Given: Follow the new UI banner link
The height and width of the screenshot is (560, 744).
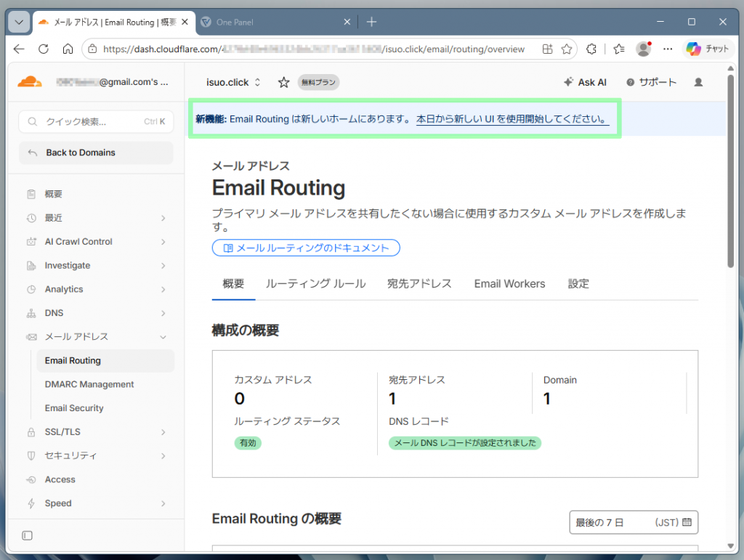Looking at the screenshot, I should [512, 119].
